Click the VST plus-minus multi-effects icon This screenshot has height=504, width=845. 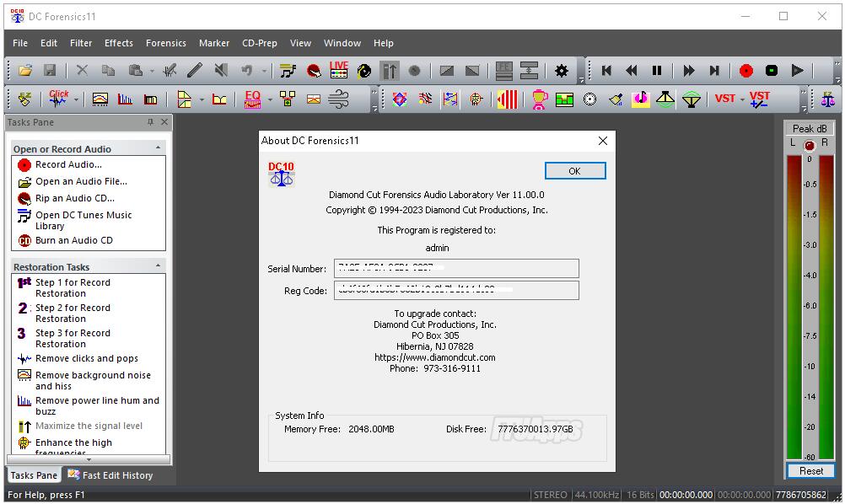pos(759,99)
